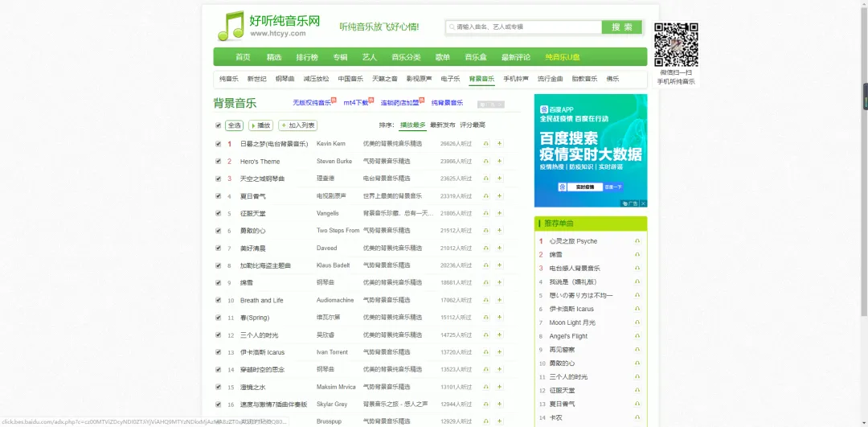Click plus icon for Breath and Life
Viewport: 868px width, 427px height.
pyautogui.click(x=499, y=300)
